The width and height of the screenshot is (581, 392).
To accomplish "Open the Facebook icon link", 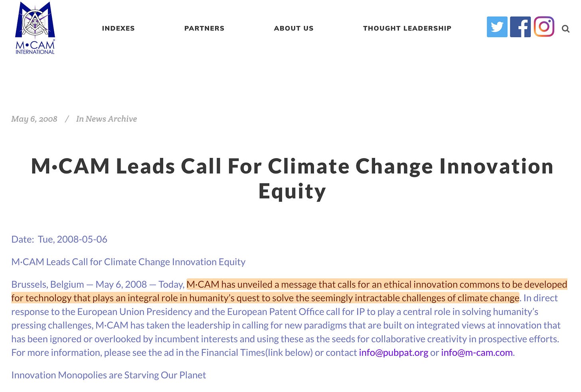I will [x=520, y=27].
